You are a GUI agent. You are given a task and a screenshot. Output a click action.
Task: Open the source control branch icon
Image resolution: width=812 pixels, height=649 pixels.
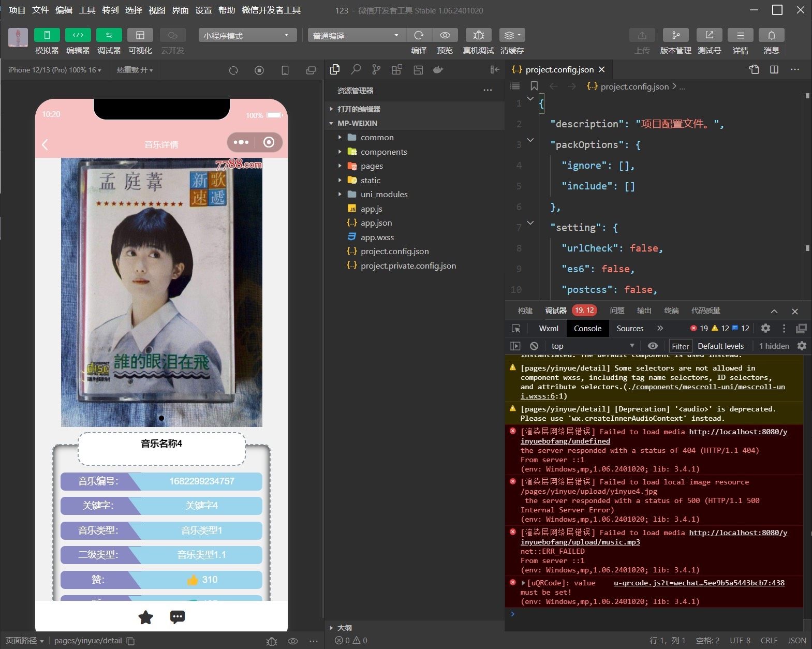click(x=376, y=69)
